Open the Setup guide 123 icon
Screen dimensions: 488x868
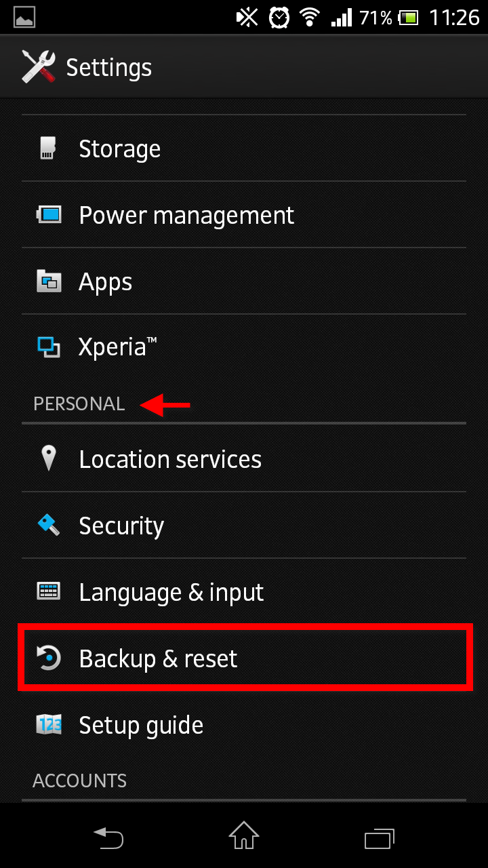47,724
